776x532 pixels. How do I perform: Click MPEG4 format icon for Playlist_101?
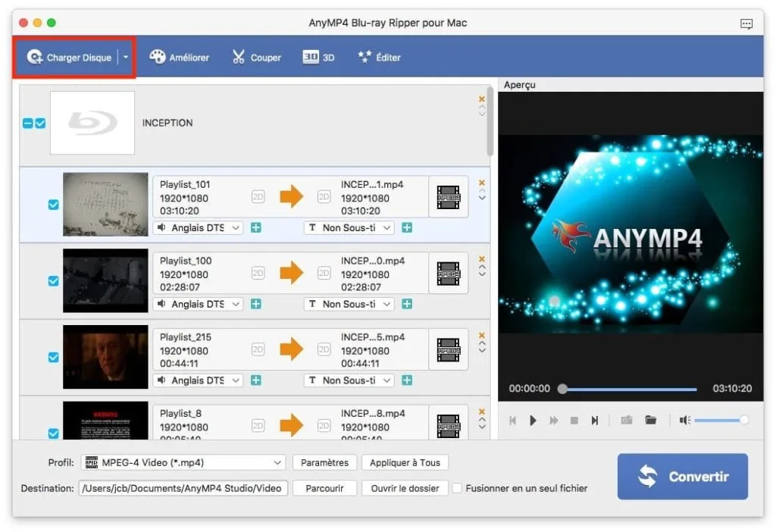point(449,197)
